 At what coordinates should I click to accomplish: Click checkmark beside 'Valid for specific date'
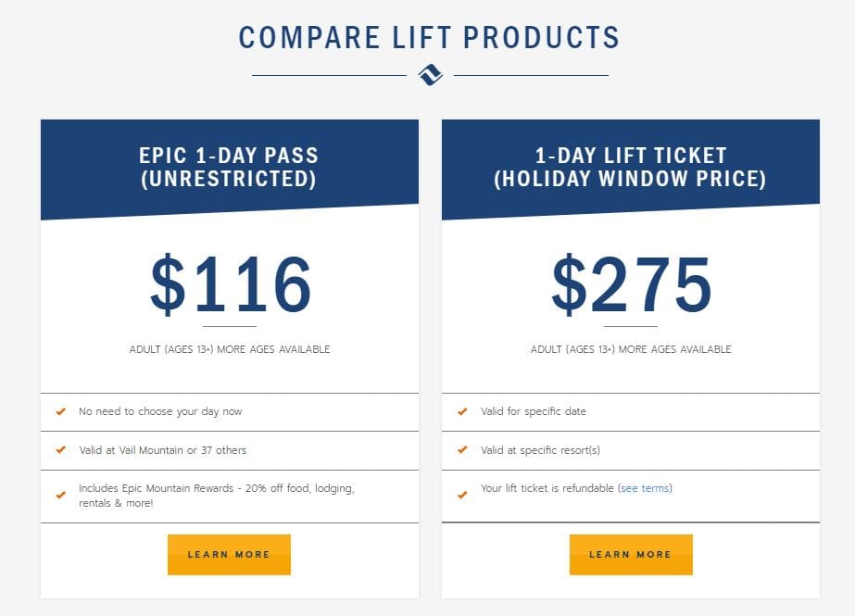462,411
